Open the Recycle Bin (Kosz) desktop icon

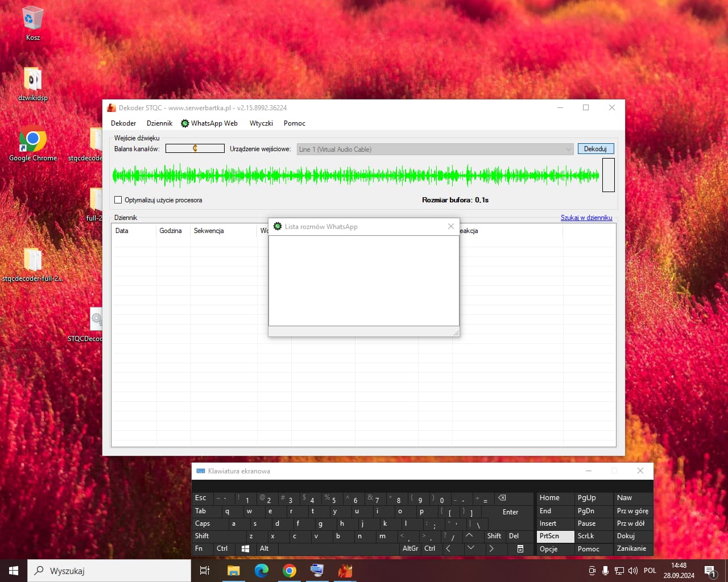pos(32,19)
